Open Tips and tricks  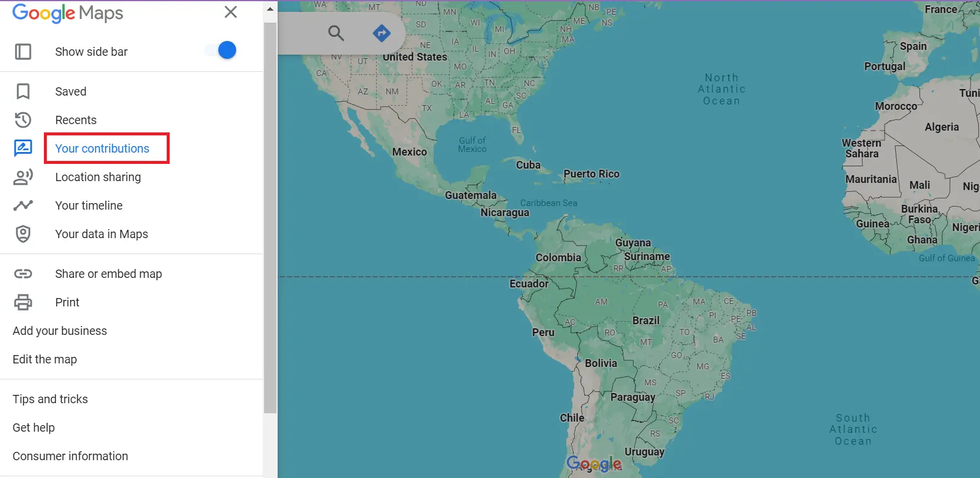50,399
